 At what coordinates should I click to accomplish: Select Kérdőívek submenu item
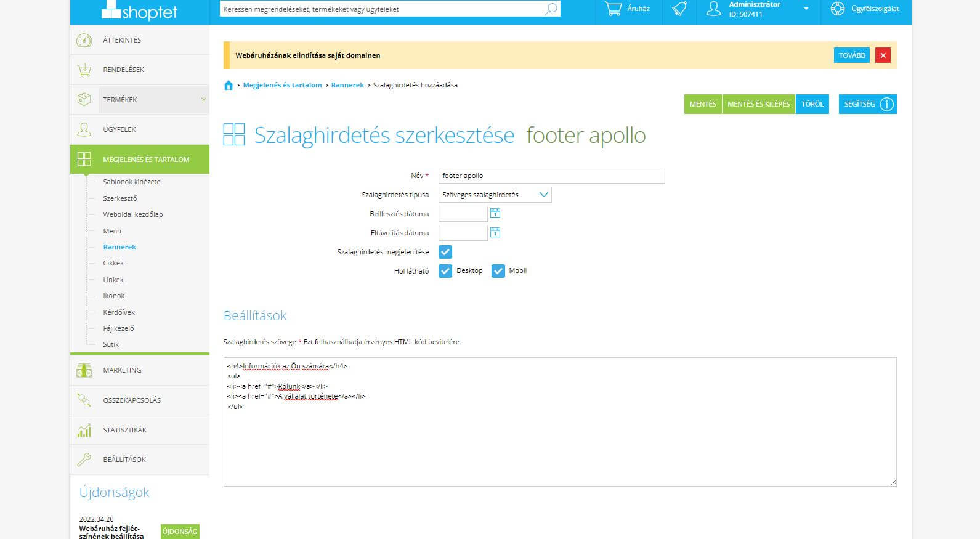click(x=119, y=312)
